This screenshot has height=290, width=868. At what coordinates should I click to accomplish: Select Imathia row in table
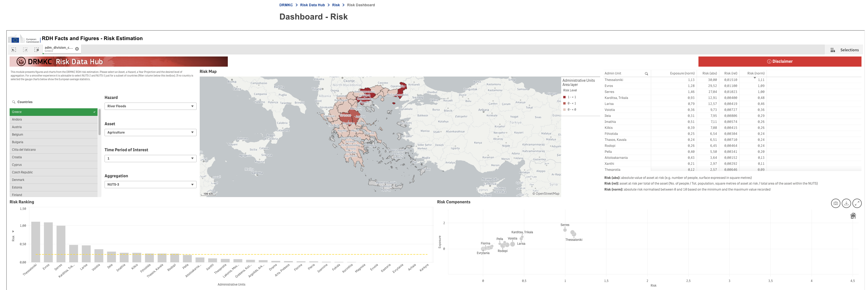pos(732,122)
